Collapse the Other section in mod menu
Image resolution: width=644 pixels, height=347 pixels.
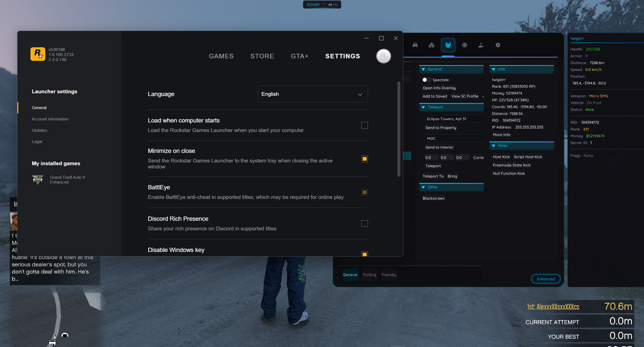tap(452, 187)
